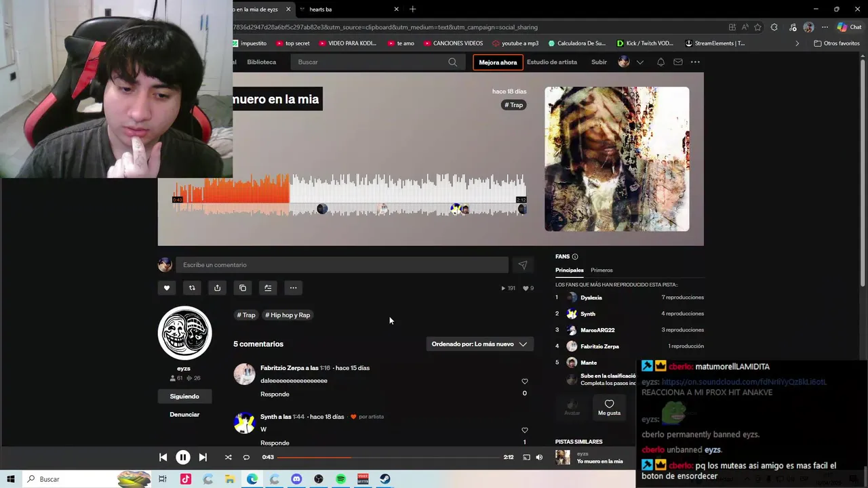The width and height of the screenshot is (868, 488).
Task: Like Synth's comment heart
Action: coord(524,430)
